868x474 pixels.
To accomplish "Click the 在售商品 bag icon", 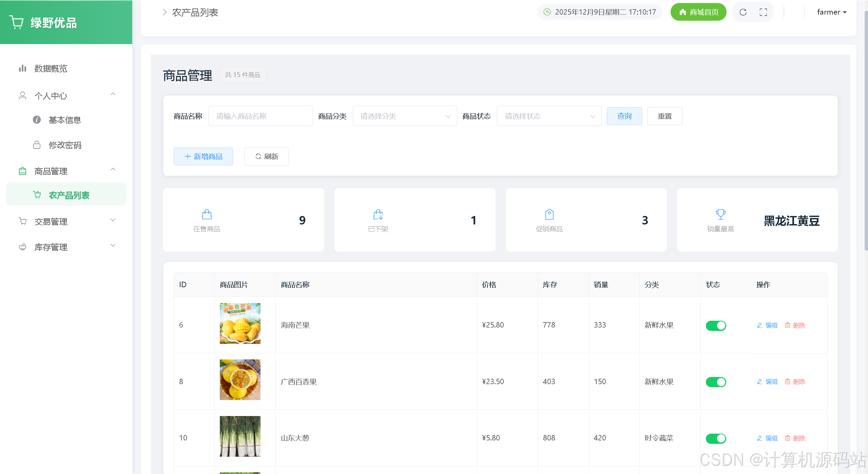I will (x=207, y=215).
